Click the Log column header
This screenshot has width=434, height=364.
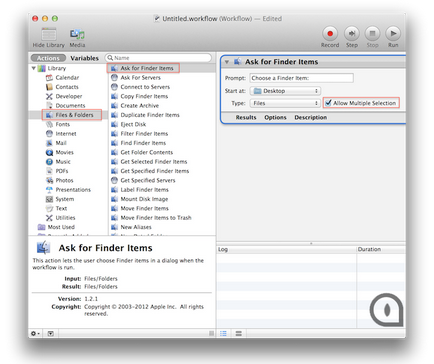[x=286, y=249]
